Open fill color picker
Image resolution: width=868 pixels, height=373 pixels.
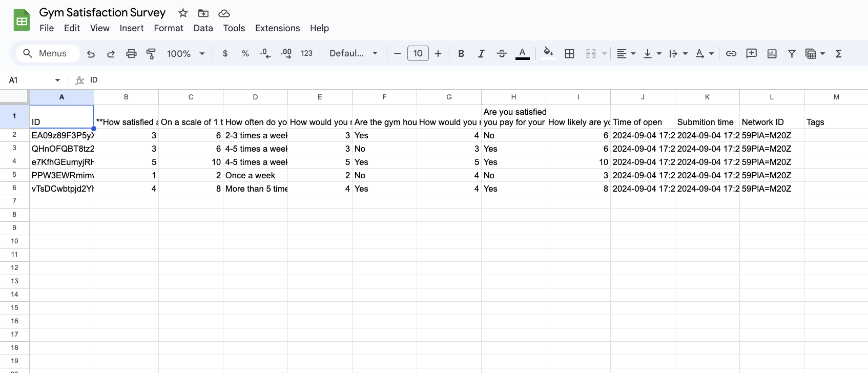click(548, 53)
